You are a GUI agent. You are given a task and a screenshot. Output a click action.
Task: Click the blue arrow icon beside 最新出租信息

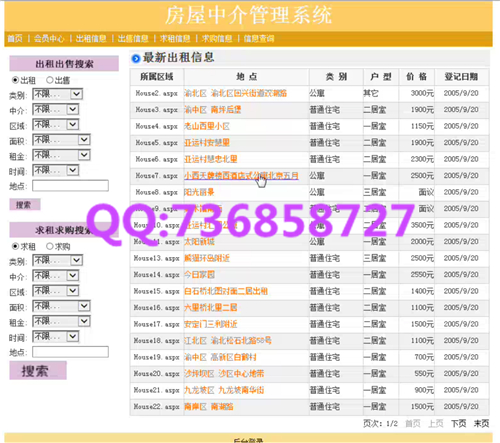tap(136, 59)
